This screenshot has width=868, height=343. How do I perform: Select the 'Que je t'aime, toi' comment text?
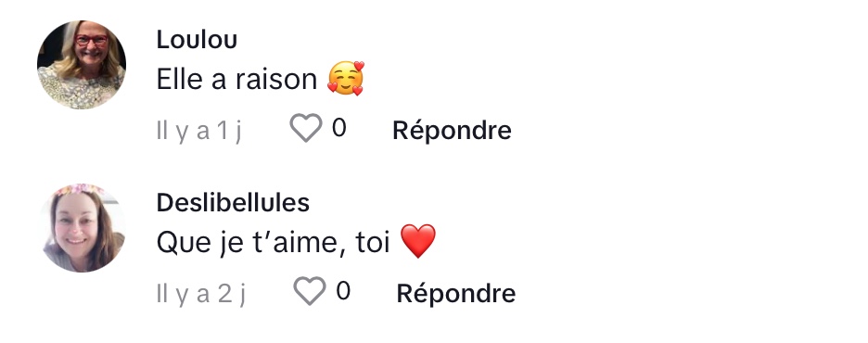(x=274, y=243)
